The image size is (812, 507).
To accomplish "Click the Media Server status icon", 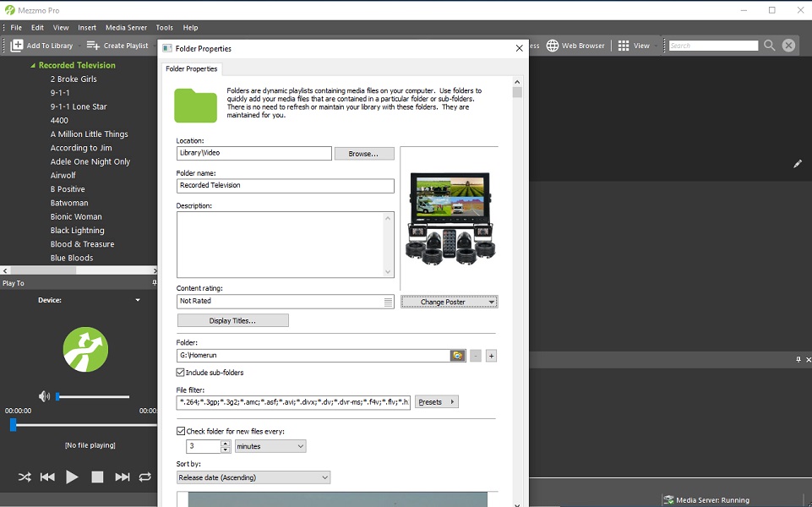I will (668, 499).
